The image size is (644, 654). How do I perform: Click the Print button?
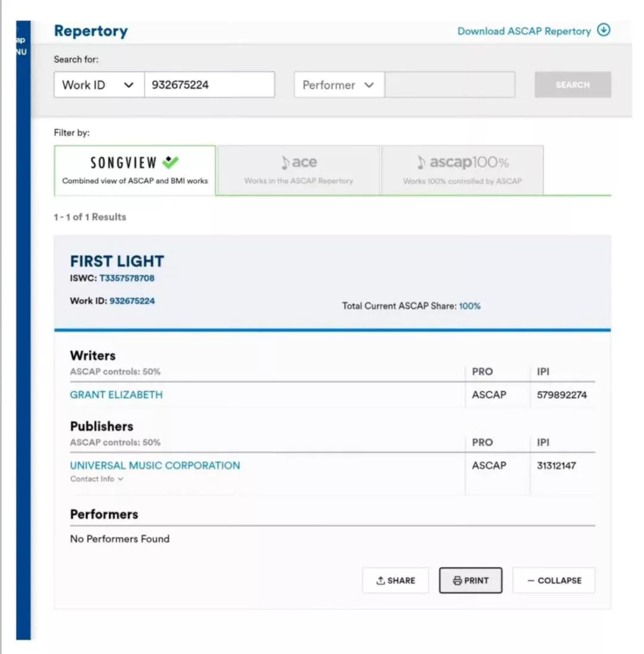coord(470,580)
